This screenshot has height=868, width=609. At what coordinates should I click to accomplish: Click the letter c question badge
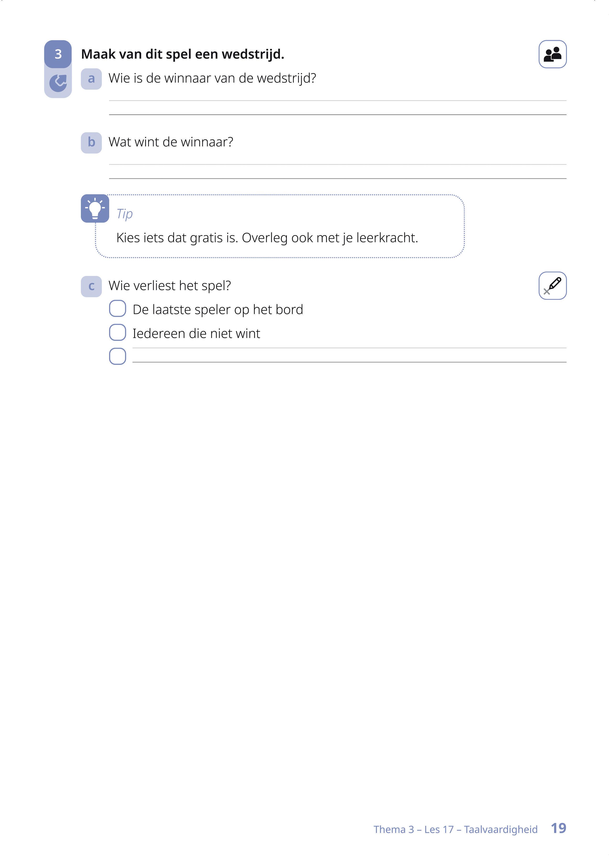(92, 286)
